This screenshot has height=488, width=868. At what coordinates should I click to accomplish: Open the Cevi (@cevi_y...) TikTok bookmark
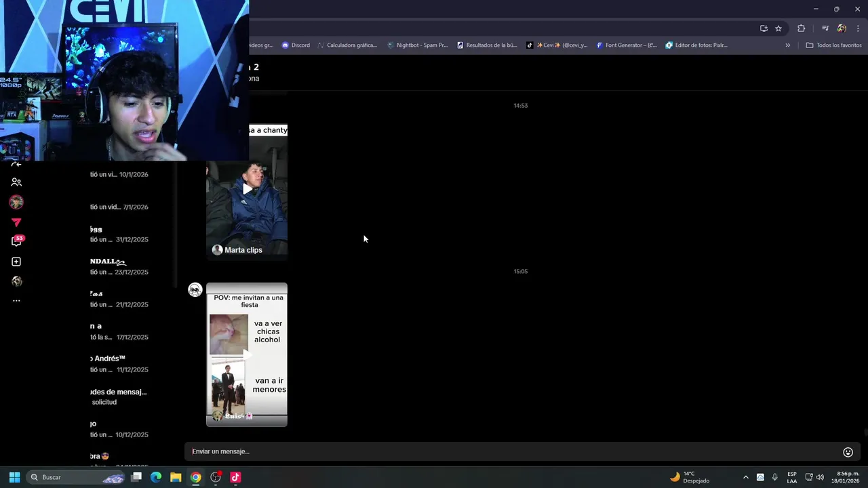click(x=557, y=45)
